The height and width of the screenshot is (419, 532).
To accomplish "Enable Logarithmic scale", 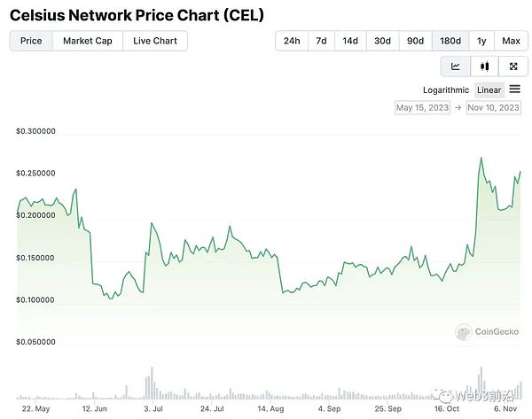I will point(447,89).
